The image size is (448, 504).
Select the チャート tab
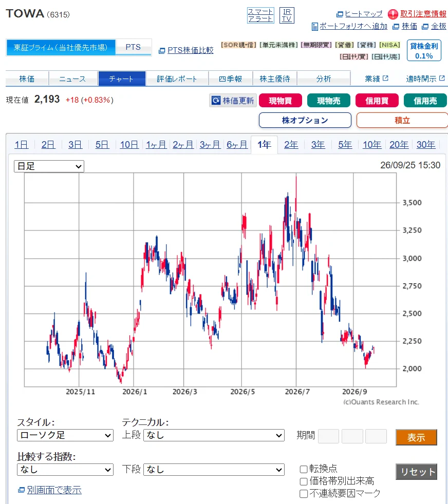[x=122, y=79]
